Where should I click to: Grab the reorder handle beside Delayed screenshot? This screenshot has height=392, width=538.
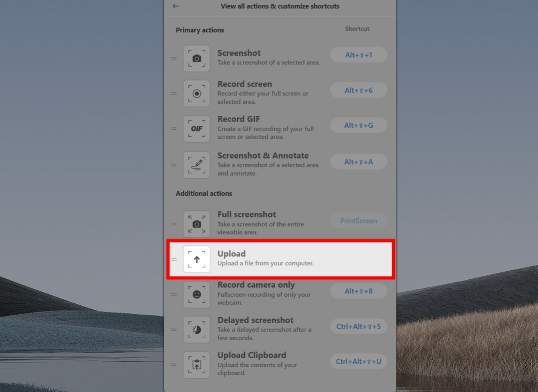coord(174,330)
